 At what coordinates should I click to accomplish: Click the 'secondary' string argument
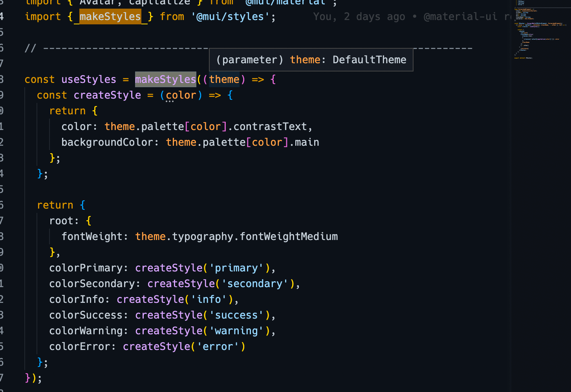pos(255,284)
